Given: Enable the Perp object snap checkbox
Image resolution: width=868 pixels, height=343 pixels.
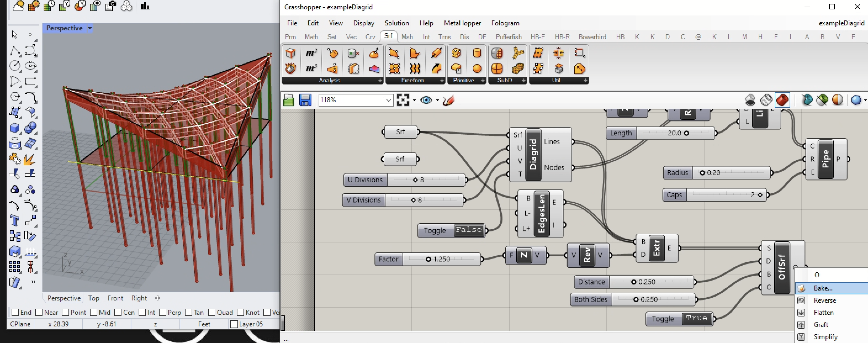Looking at the screenshot, I should (162, 312).
